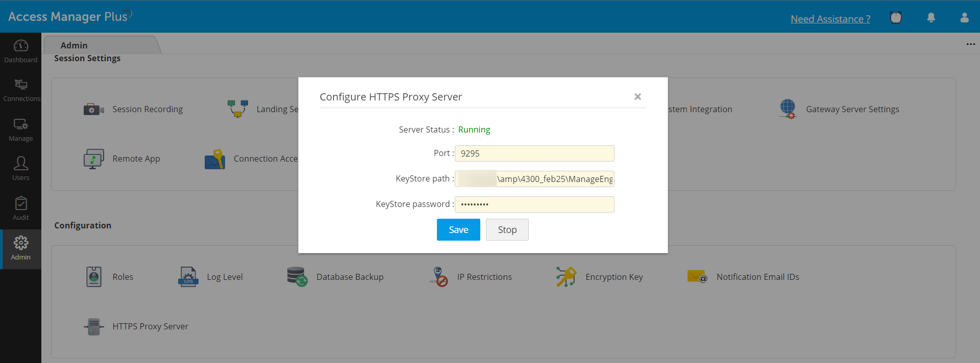Screen dimensions: 980x363
Task: Open the Database Backup icon
Action: tap(297, 277)
